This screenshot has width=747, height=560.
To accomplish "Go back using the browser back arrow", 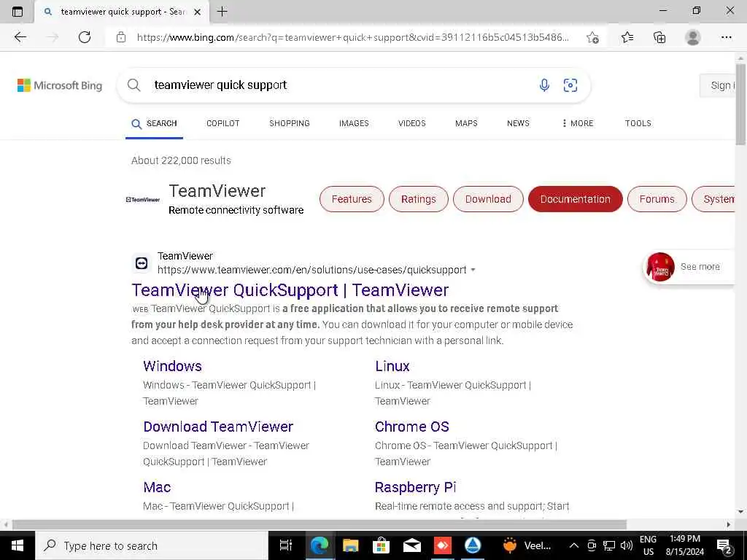I will [20, 37].
